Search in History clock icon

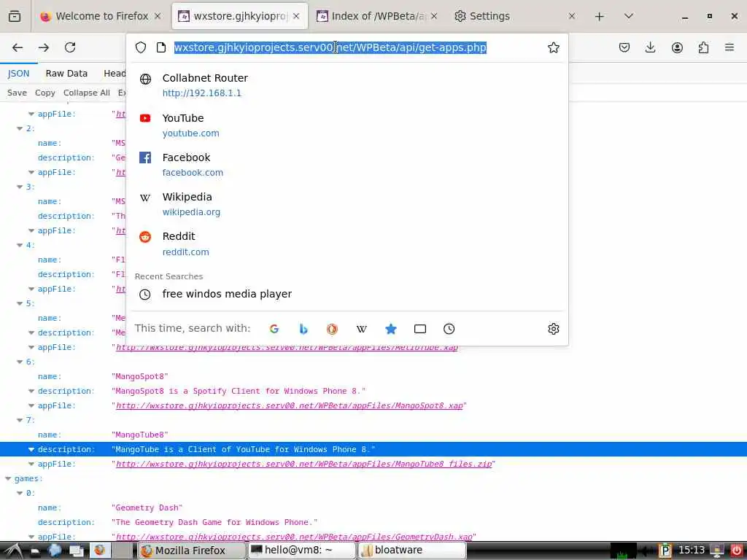(449, 329)
